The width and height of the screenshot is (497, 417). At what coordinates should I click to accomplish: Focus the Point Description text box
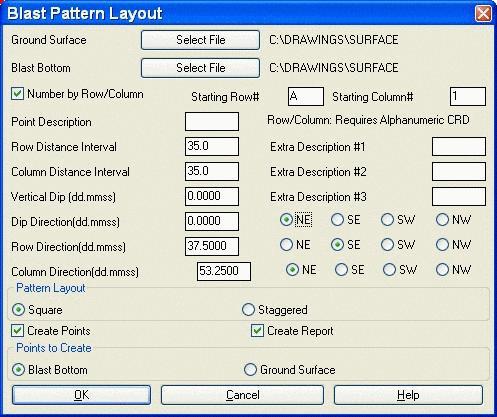(x=212, y=122)
